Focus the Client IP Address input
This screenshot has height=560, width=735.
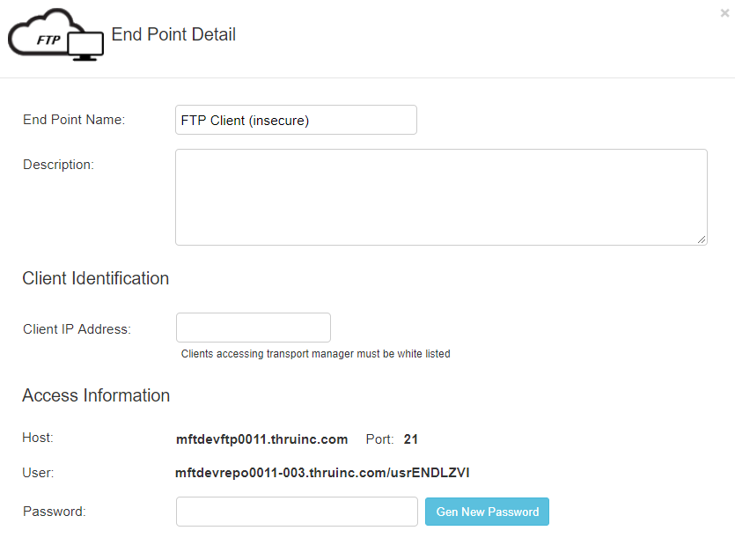[254, 328]
